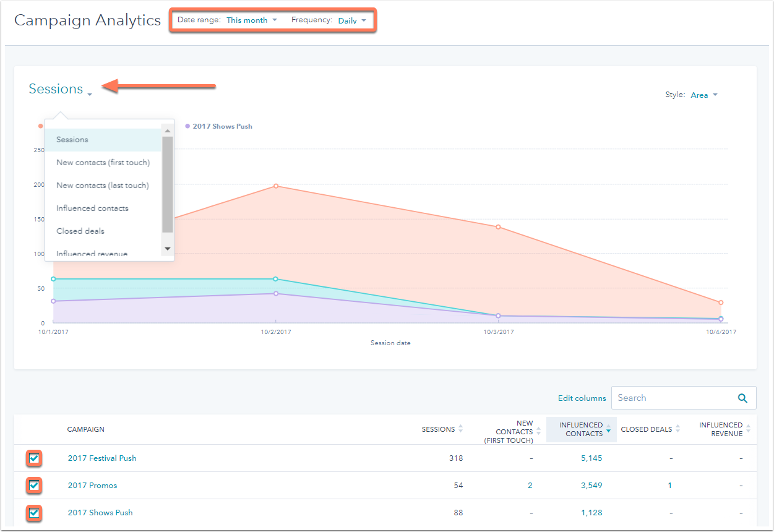Toggle the 2017 Promos checkbox

click(35, 486)
